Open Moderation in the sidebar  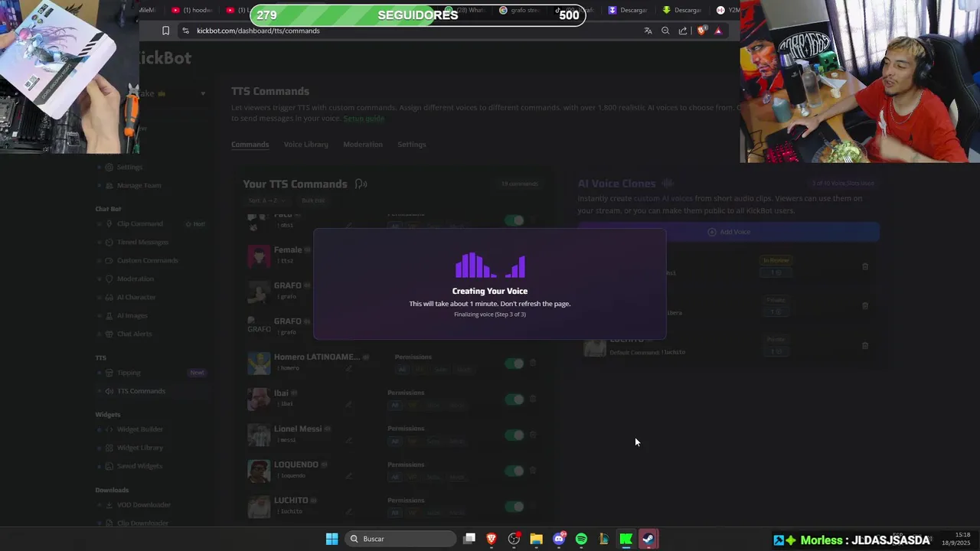tap(136, 279)
